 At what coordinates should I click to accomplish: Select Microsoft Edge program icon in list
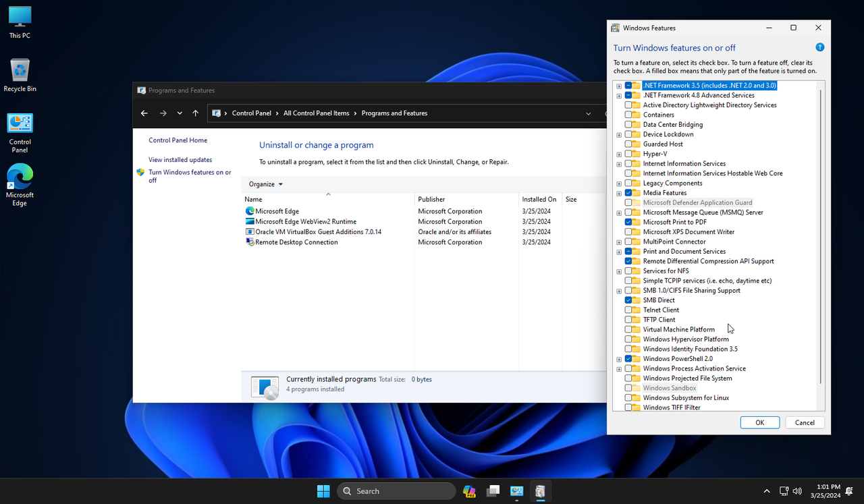click(250, 211)
